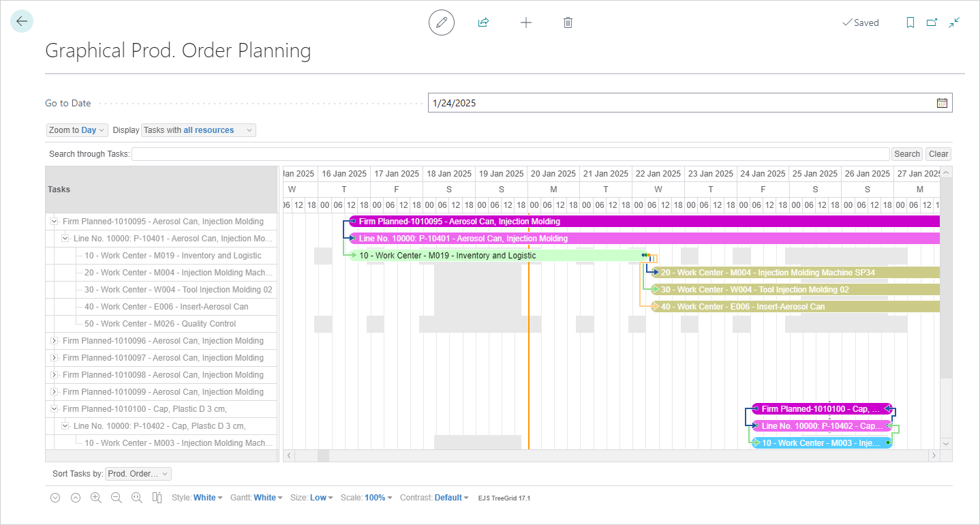Zoom in on the Gantt using the magnifier icon

click(95, 497)
